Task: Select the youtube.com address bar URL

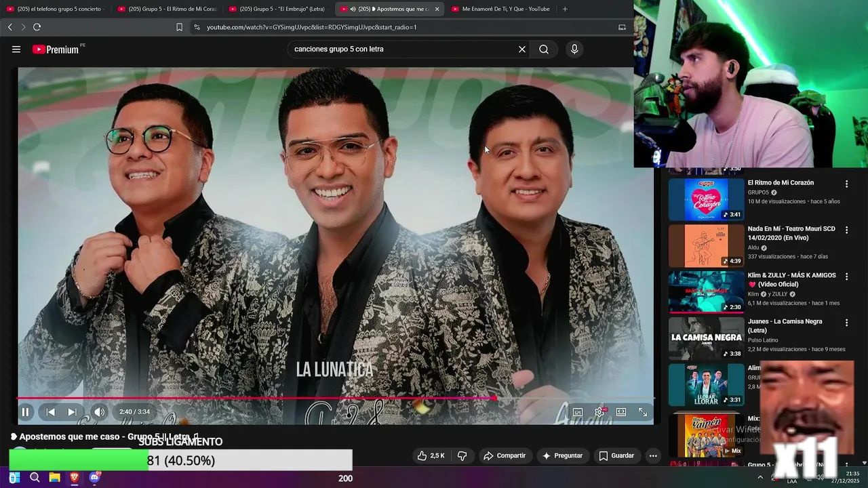Action: [311, 27]
